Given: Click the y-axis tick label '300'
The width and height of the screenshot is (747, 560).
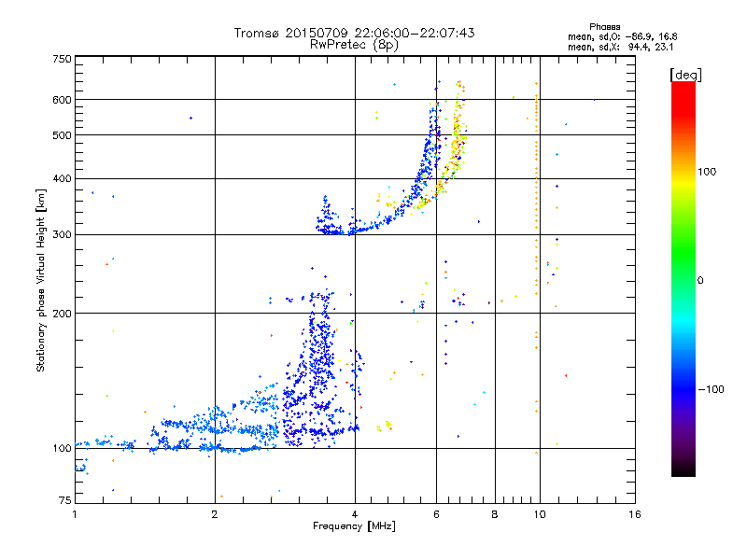Looking at the screenshot, I should [x=62, y=235].
